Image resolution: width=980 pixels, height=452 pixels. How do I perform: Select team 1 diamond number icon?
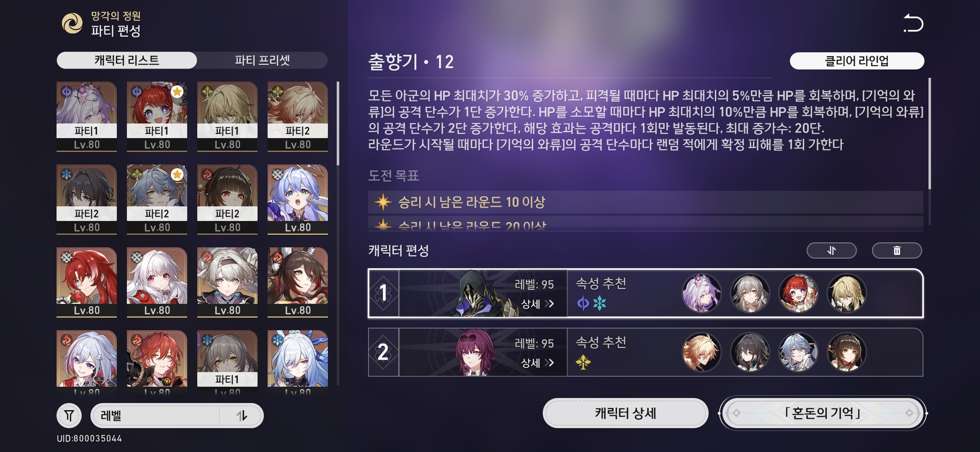coord(384,293)
